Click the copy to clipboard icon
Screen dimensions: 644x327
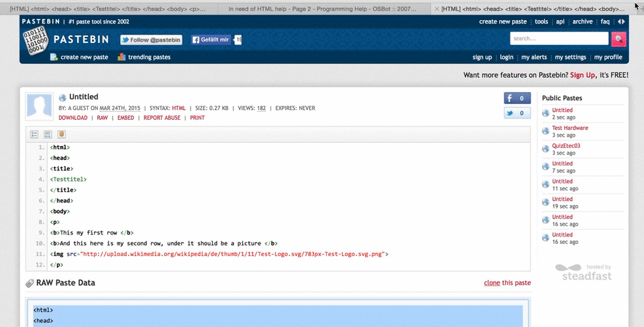[61, 134]
